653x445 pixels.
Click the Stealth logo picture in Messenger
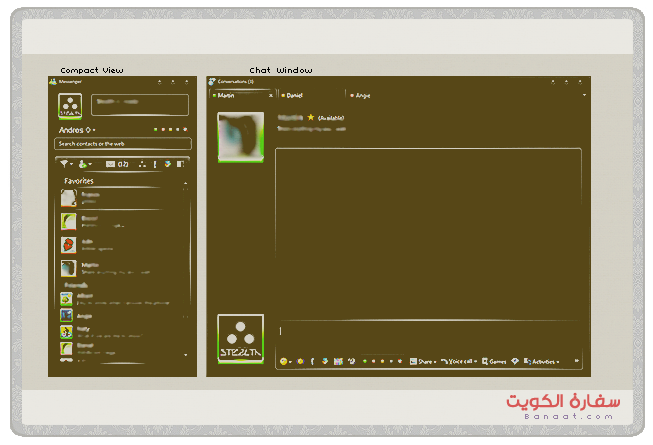[x=70, y=105]
